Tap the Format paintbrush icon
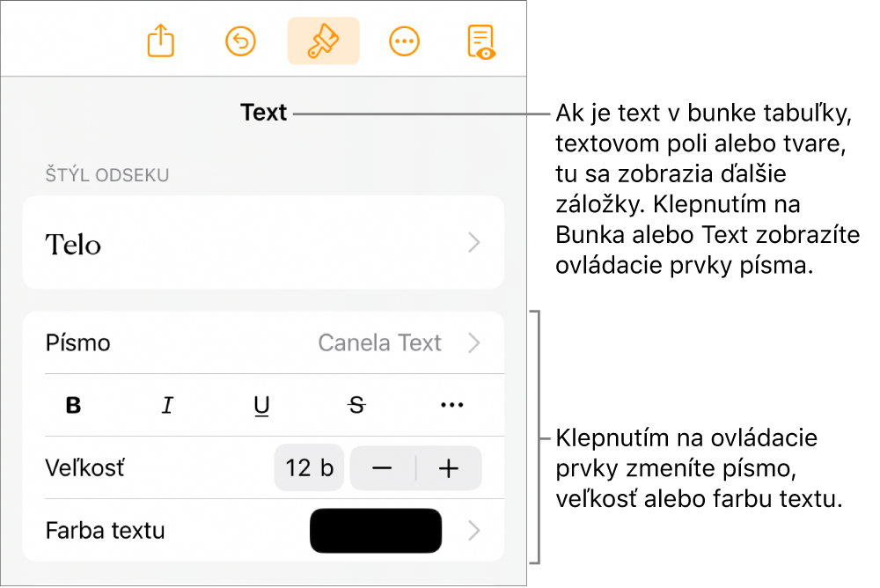Image resolution: width=880 pixels, height=588 pixels. pos(323,41)
